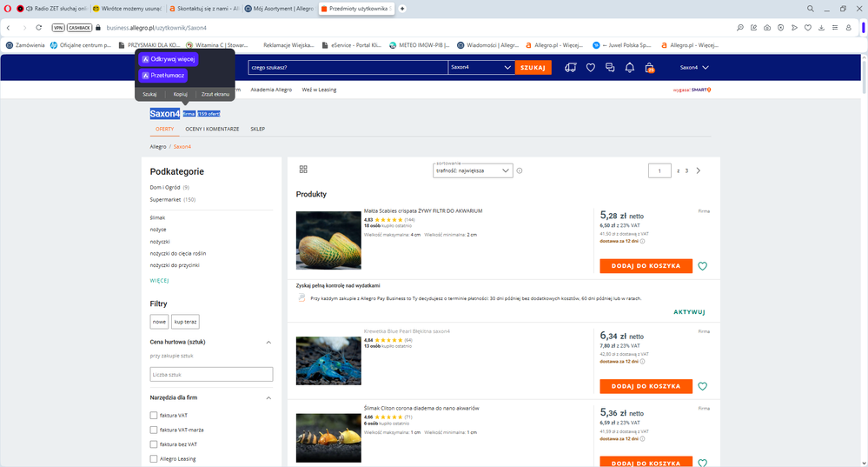Check the faktura VAT-marża option
Screen dimensions: 868x467
154,430
